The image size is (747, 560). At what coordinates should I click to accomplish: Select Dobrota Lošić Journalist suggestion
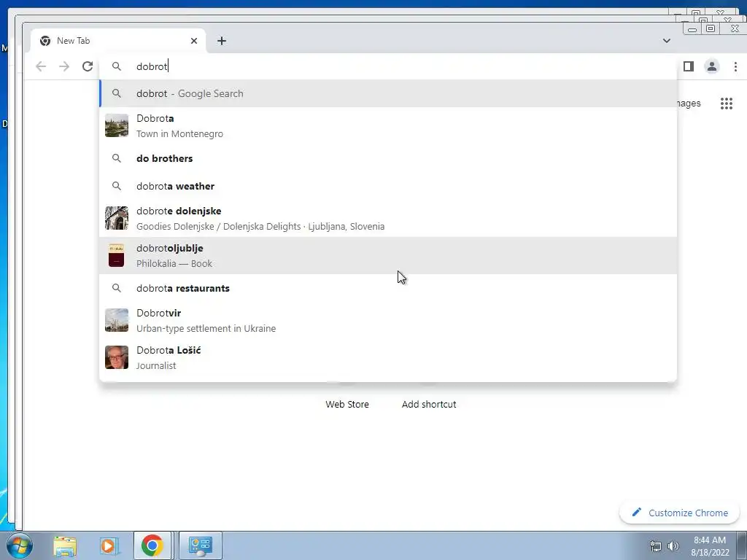coord(388,357)
